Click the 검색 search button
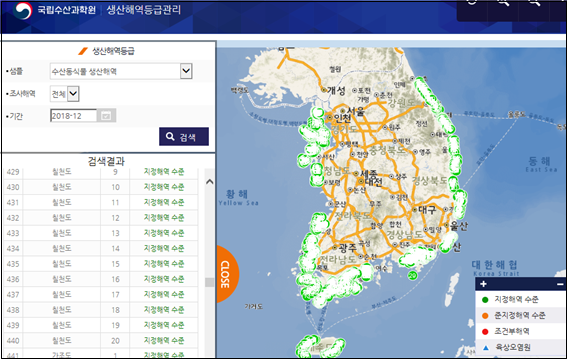This screenshot has height=362, width=567. tap(184, 137)
